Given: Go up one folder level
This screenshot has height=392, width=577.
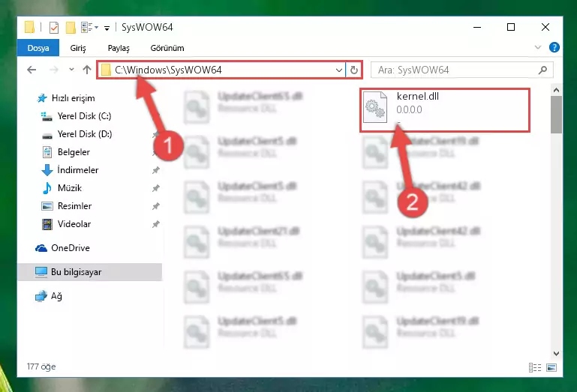Looking at the screenshot, I should pos(87,70).
